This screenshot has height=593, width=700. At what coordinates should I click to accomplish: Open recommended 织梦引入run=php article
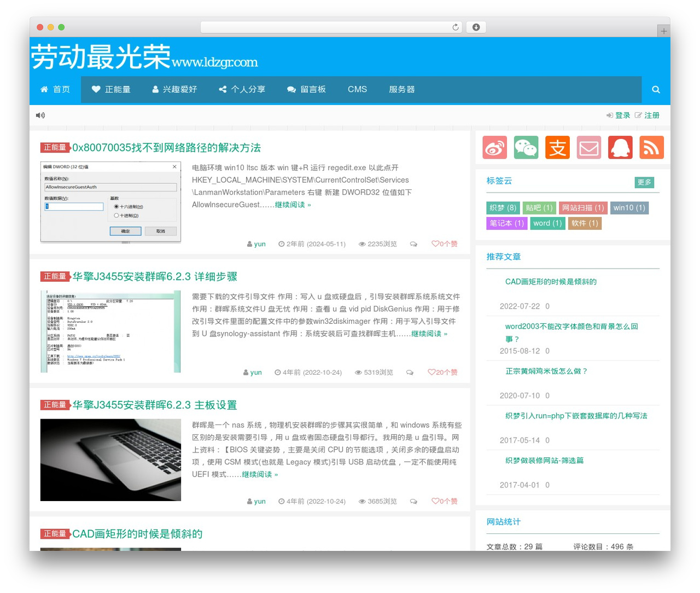[x=576, y=416]
